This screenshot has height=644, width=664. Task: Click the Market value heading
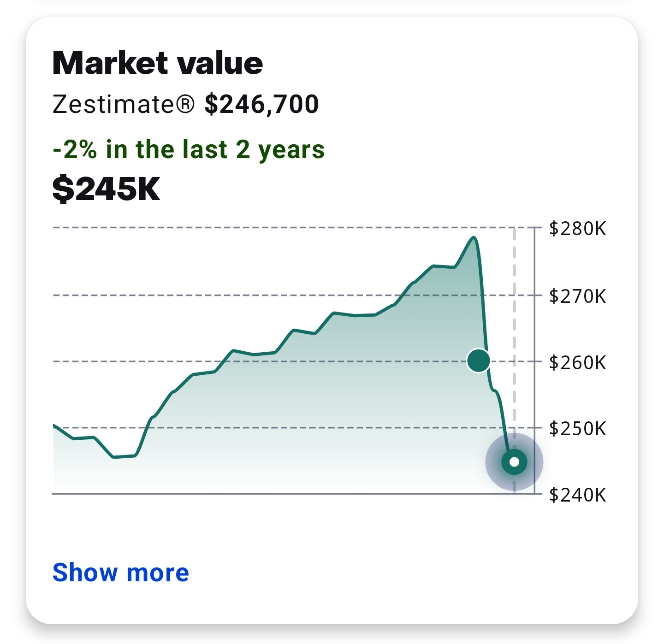click(x=158, y=63)
